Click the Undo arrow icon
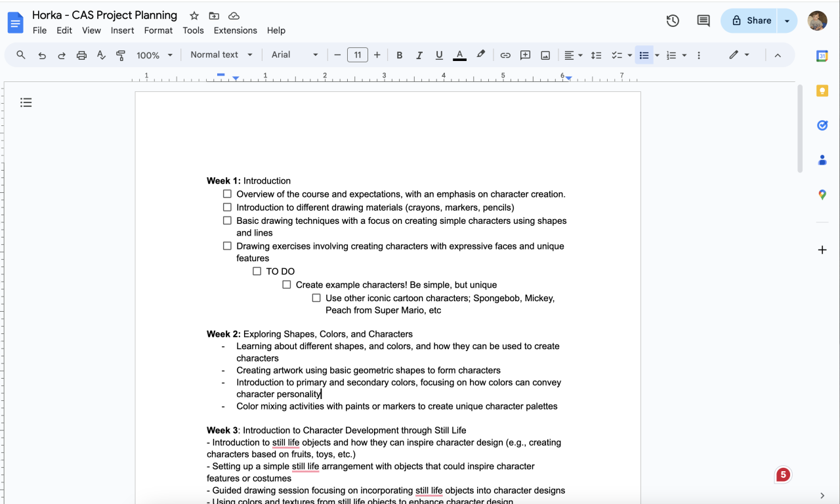840x504 pixels. (42, 56)
